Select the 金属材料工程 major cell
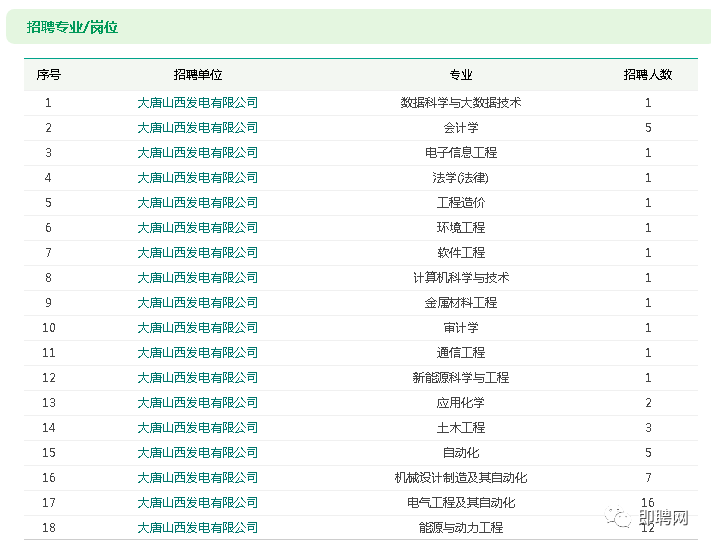The width and height of the screenshot is (711, 548). tap(461, 302)
